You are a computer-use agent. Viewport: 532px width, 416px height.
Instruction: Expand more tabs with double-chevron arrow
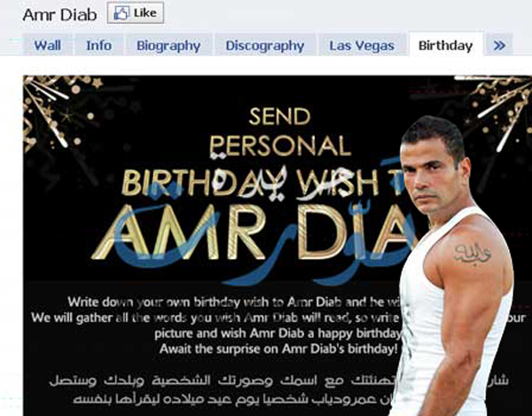pyautogui.click(x=498, y=45)
